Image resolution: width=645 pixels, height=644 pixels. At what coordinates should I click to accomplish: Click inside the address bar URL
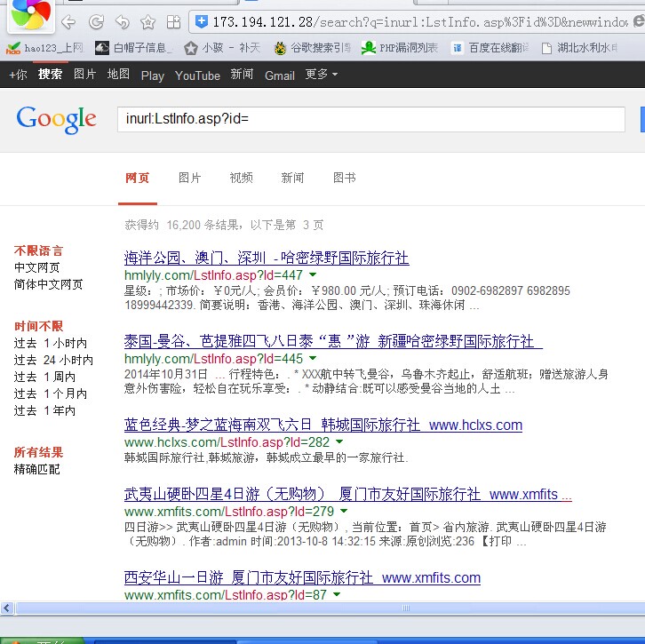click(x=419, y=22)
